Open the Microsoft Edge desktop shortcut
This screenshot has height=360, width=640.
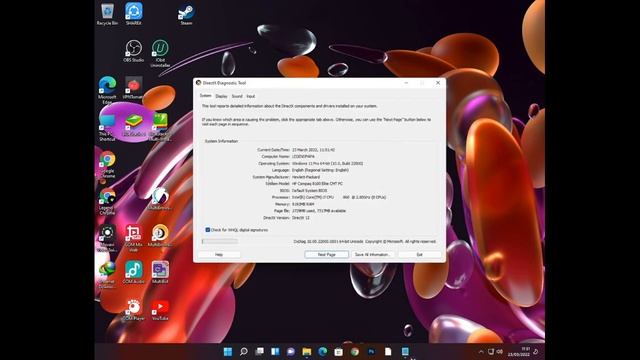pyautogui.click(x=107, y=90)
